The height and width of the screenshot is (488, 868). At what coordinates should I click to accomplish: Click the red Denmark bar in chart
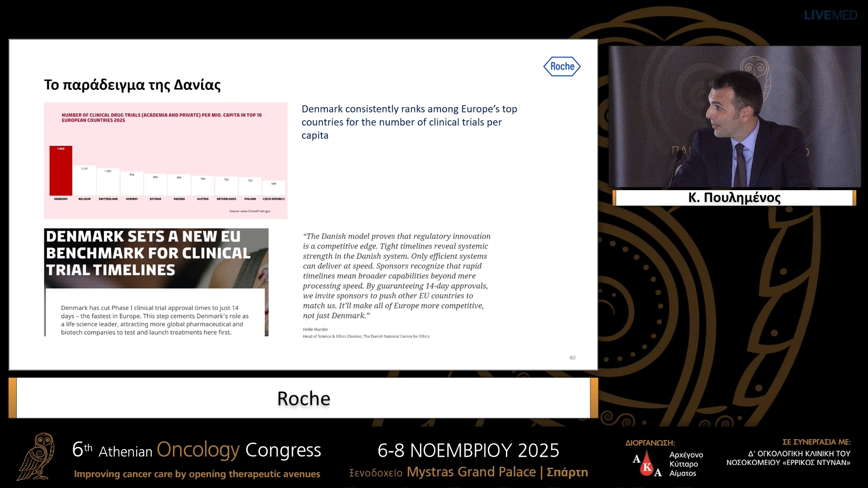point(61,171)
